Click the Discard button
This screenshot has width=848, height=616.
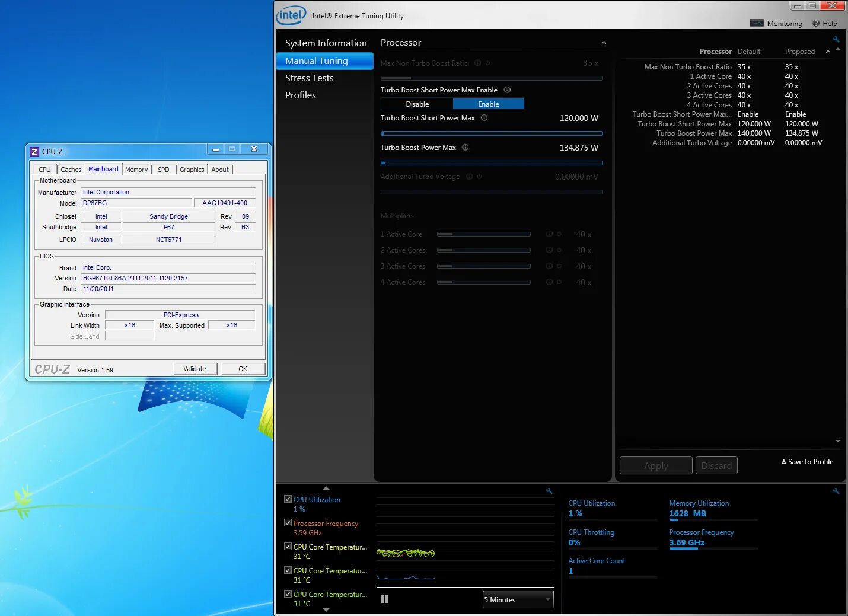(716, 466)
